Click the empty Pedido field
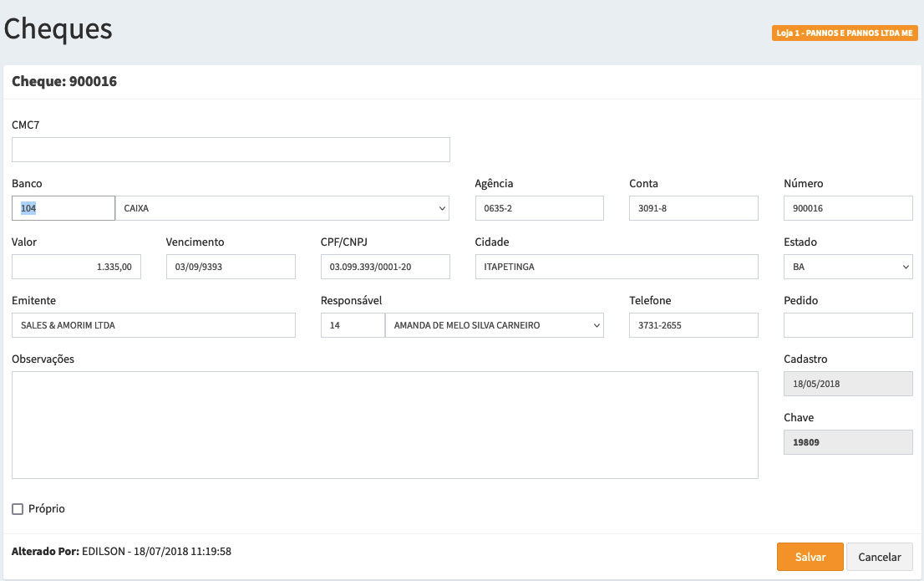This screenshot has width=924, height=581. (x=848, y=325)
